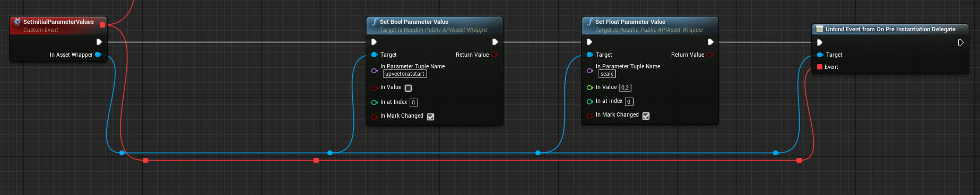
Task: Click the SetInitialParameterValues custom event icon
Action: coord(17,22)
